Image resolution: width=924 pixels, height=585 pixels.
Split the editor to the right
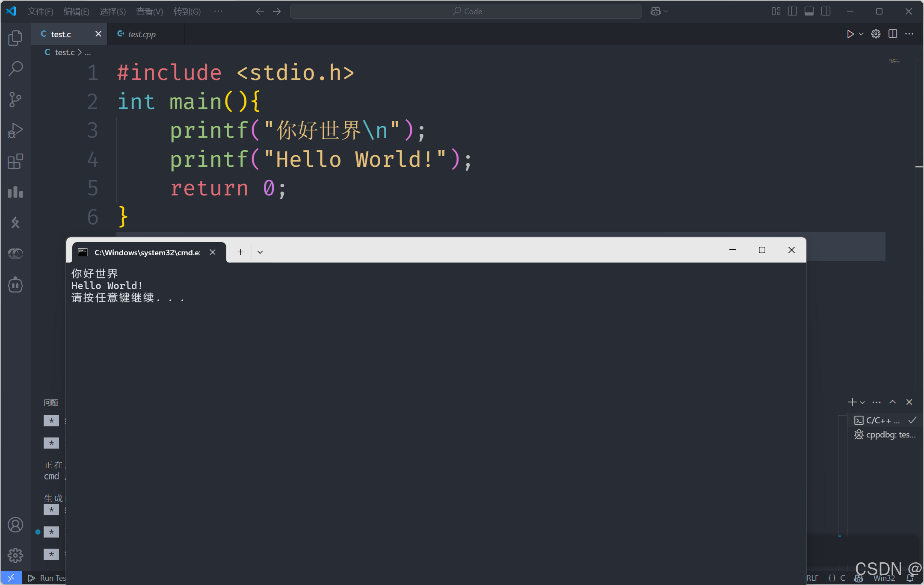pos(893,34)
